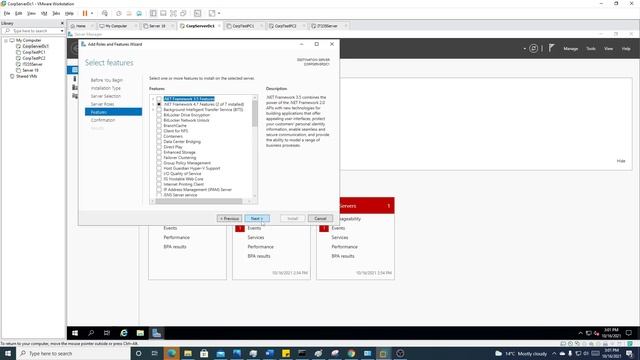The height and width of the screenshot is (360, 640).
Task: Check BitLocker Drive Encryption checkbox
Action: pyautogui.click(x=159, y=115)
